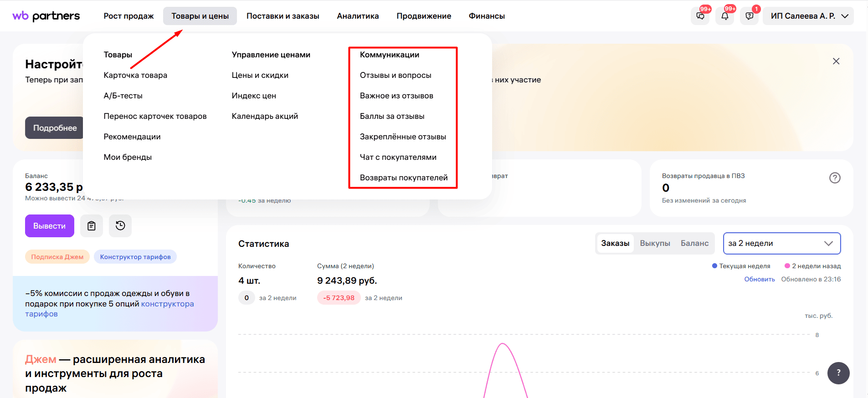
Task: Click the 4 шт. quantity value
Action: (249, 281)
